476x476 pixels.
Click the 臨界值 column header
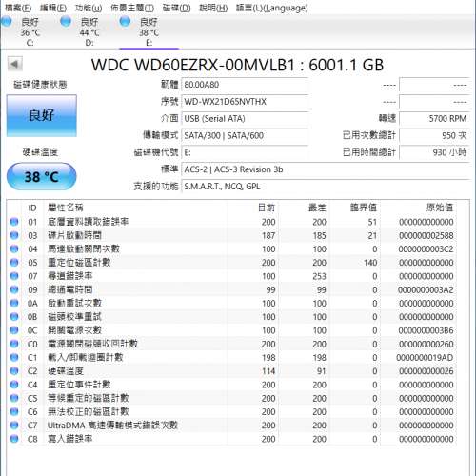[364, 208]
